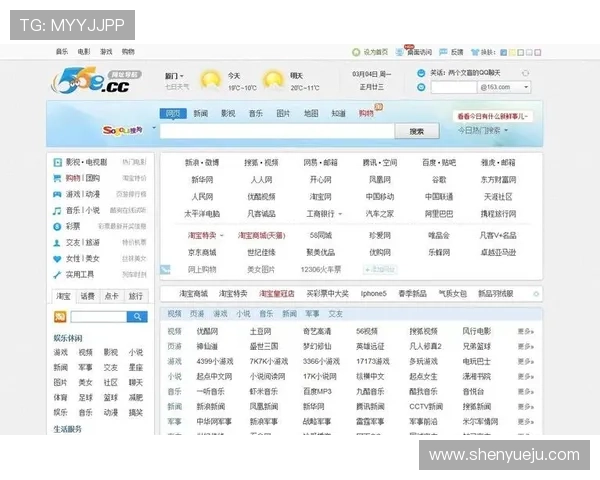Click the orange Taobao icon beside the sidebar search

pos(60,317)
